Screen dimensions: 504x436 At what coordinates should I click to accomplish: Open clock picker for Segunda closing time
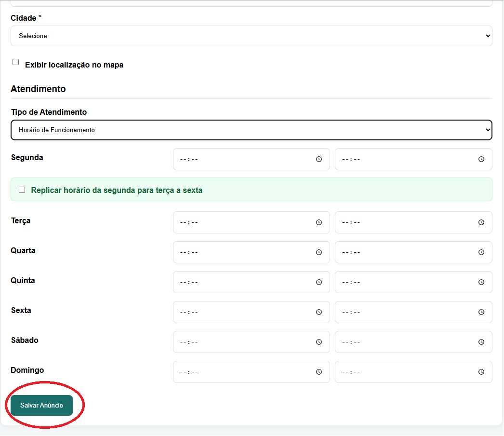coord(481,159)
